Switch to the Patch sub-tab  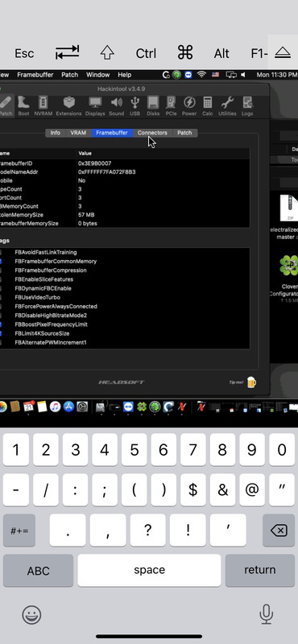(x=184, y=133)
